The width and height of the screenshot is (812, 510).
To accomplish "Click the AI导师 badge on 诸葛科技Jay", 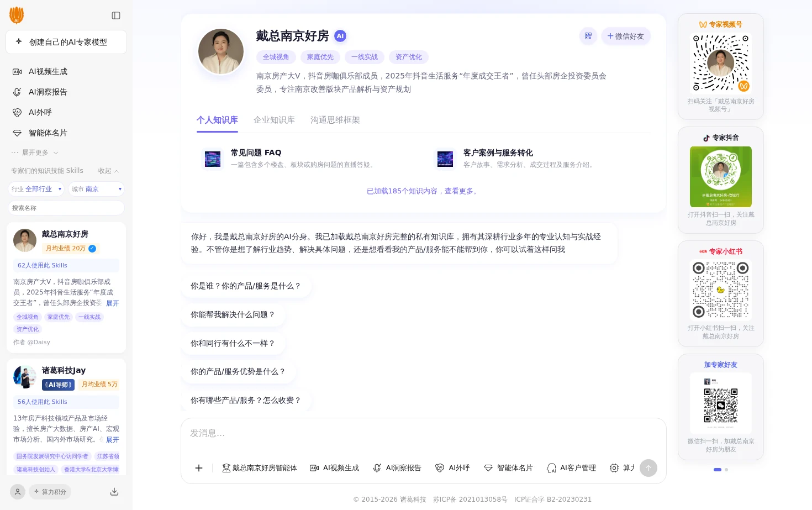I will 58,385.
